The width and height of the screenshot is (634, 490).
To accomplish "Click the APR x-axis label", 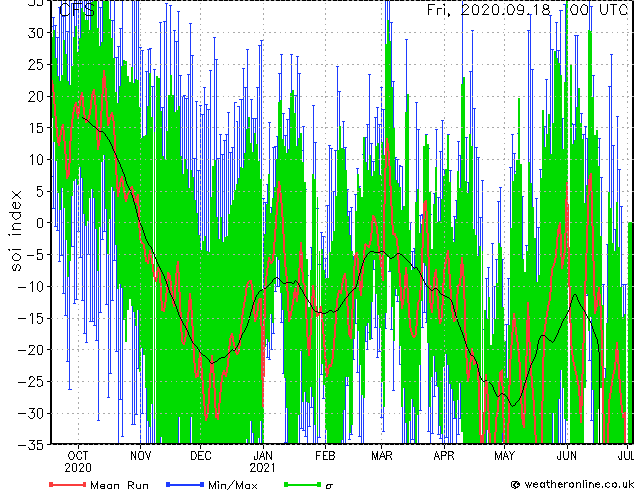I will (x=444, y=454).
